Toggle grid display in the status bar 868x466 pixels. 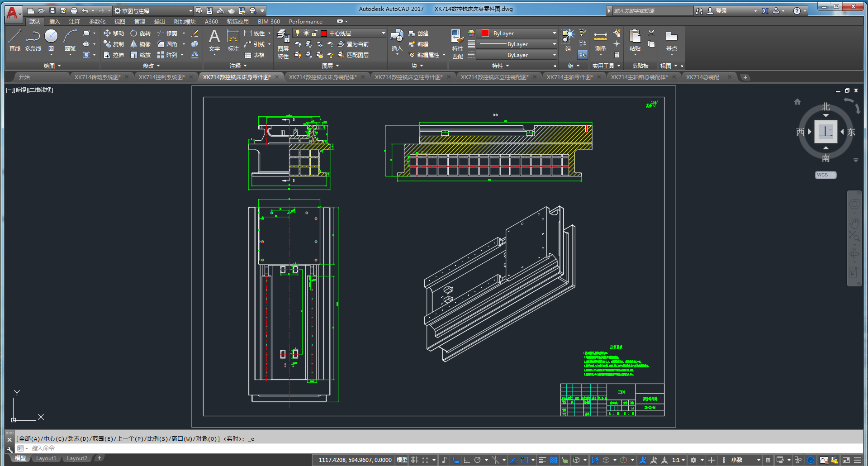pos(414,460)
